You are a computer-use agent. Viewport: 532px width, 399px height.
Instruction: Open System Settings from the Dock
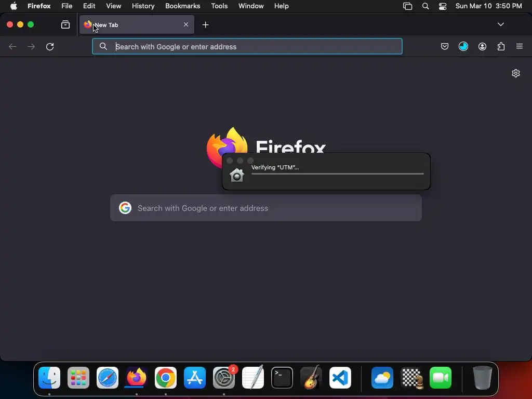click(224, 378)
